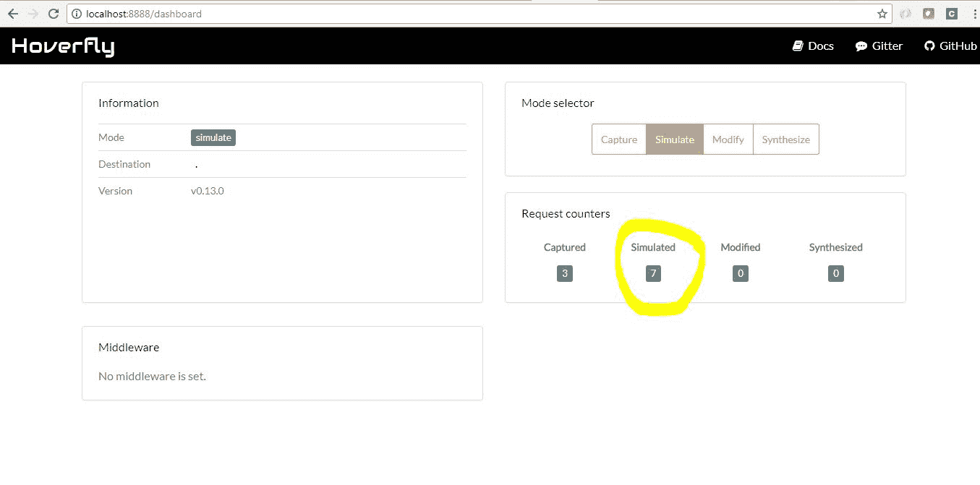980x485 pixels.
Task: Click the 'No middleware is set.' text
Action: [x=152, y=376]
